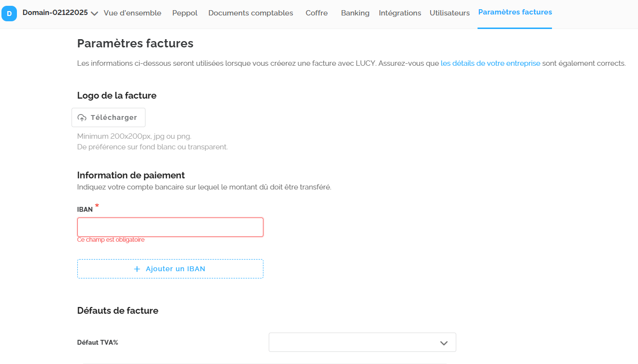Open the Utilisateurs tab
The width and height of the screenshot is (638, 364).
tap(449, 13)
